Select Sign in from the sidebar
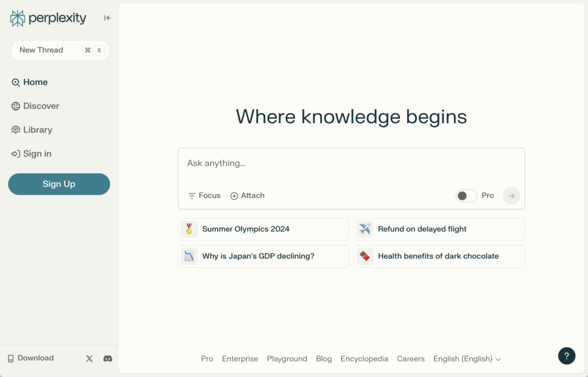This screenshot has width=588, height=377. click(x=31, y=154)
